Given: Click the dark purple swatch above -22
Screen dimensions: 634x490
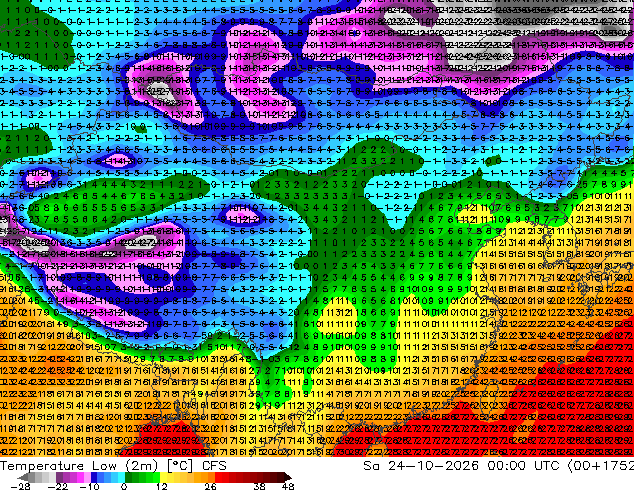Looking at the screenshot, I should (x=59, y=477).
